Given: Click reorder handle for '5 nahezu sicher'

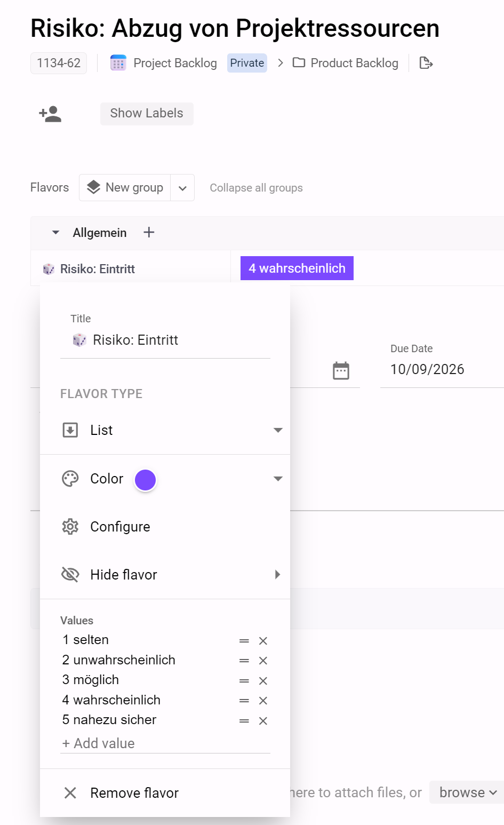Looking at the screenshot, I should [244, 721].
